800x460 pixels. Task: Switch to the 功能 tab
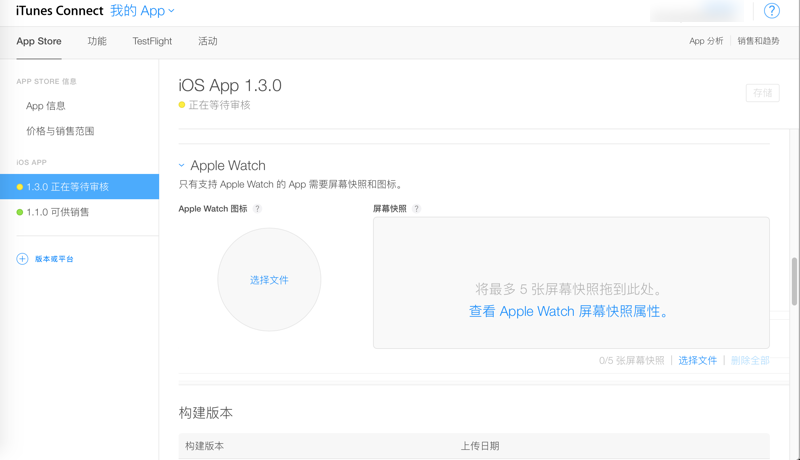click(96, 41)
